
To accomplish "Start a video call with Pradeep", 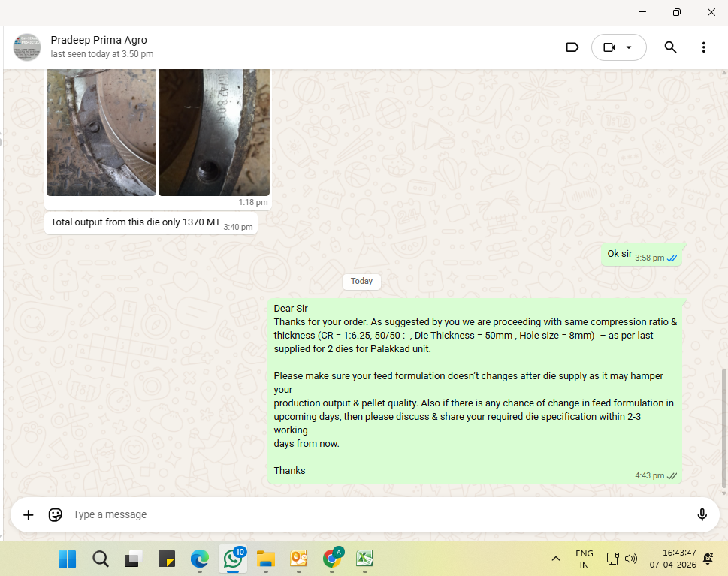I will [609, 47].
